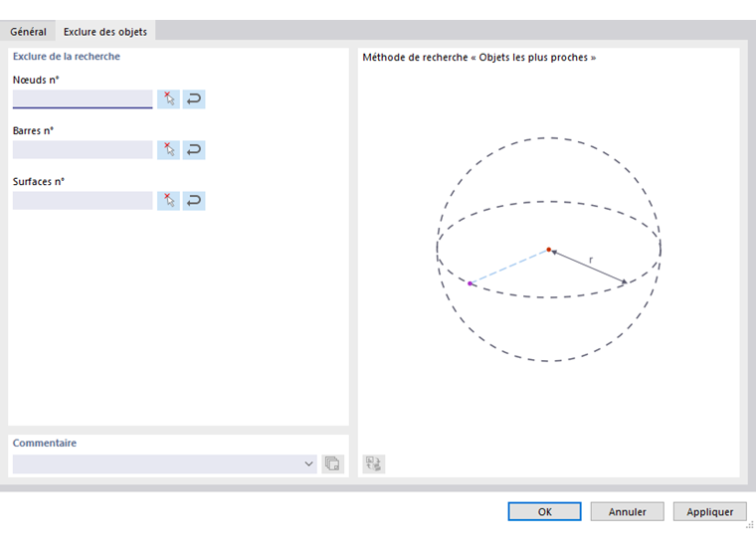Viewport: 756px width, 550px height.
Task: Pick members graphically with Barres select icon
Action: pos(168,150)
